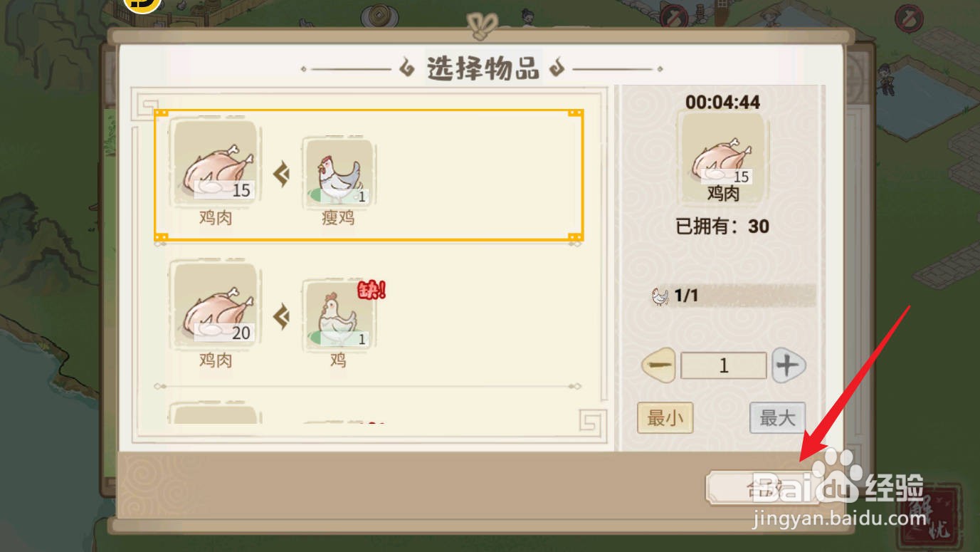Viewport: 980px width, 552px height.
Task: Click the 鸡 ingredient marked 缺!
Action: click(x=338, y=316)
